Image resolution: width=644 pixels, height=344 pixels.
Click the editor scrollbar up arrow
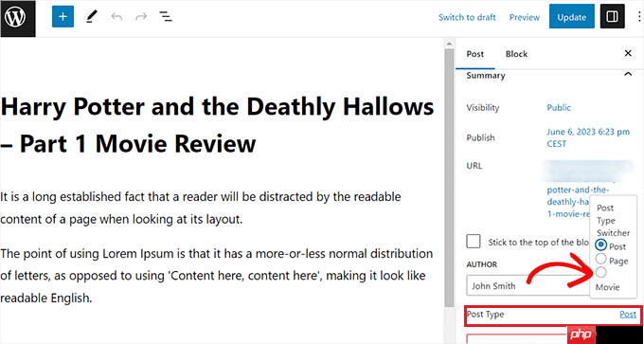(x=449, y=44)
